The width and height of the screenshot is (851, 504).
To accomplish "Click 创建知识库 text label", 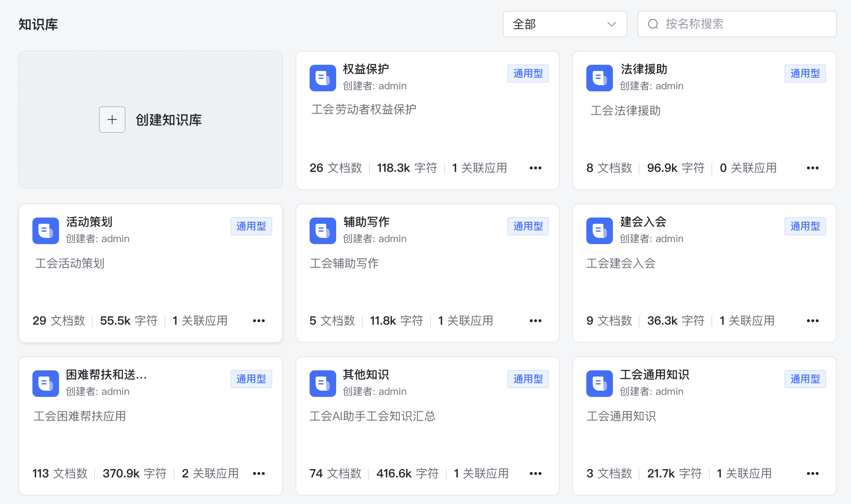I will [168, 120].
